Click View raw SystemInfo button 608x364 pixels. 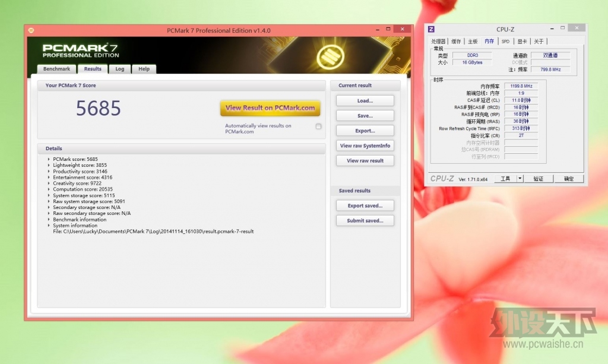pyautogui.click(x=365, y=145)
